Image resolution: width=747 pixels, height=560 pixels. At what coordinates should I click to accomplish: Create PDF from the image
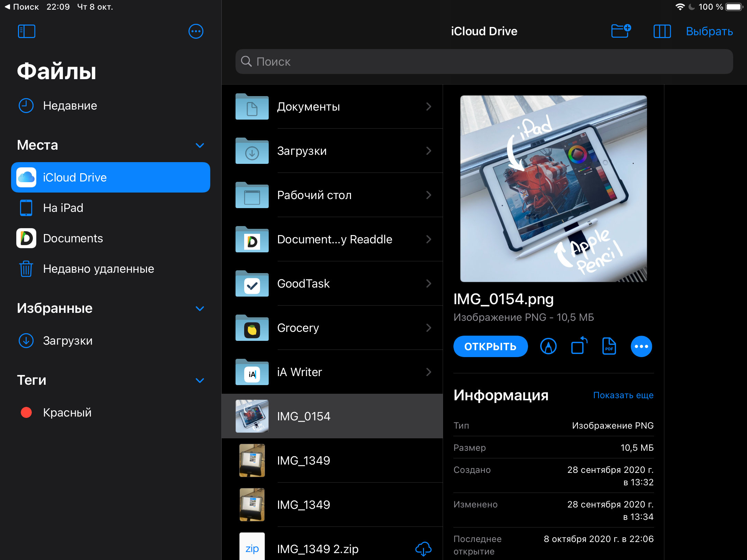(x=609, y=346)
